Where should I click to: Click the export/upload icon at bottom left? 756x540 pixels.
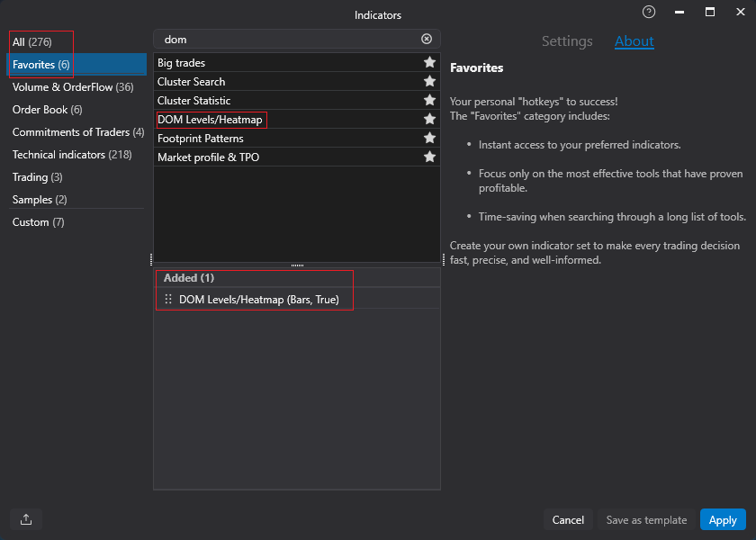(x=26, y=519)
